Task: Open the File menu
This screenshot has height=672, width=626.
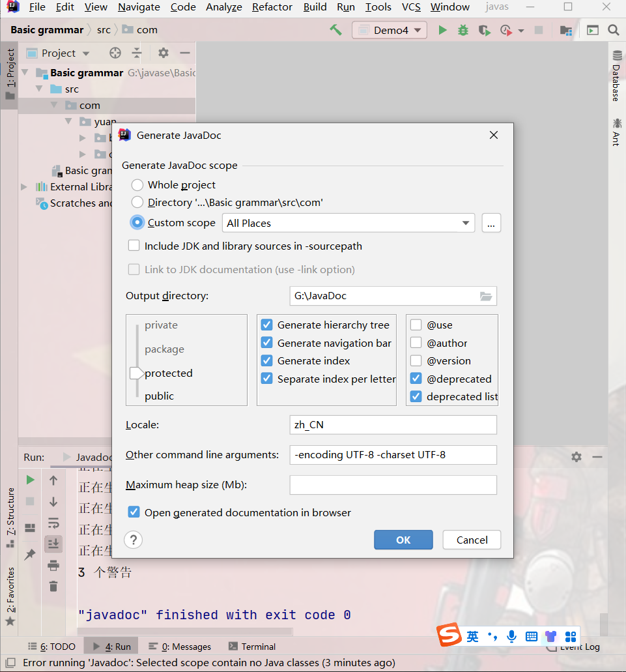Action: 37,7
